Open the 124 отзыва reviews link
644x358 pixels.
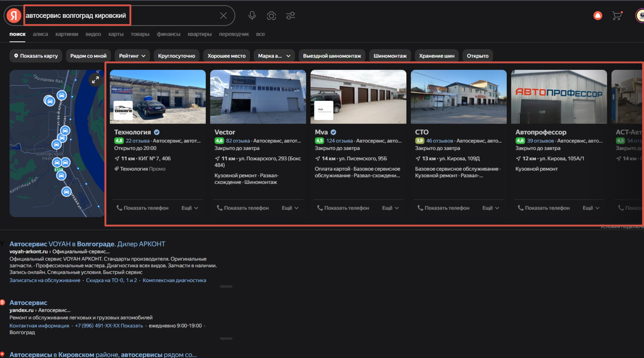(x=340, y=141)
